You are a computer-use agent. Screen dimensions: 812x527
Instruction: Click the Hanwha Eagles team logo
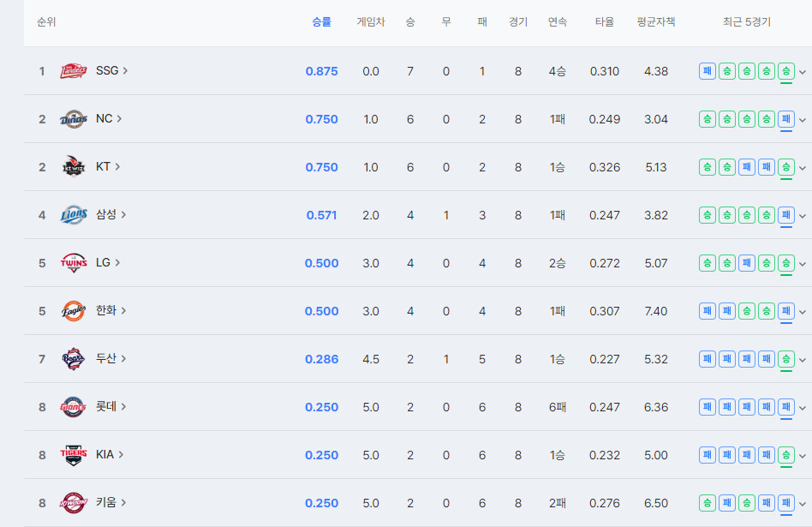pyautogui.click(x=74, y=311)
